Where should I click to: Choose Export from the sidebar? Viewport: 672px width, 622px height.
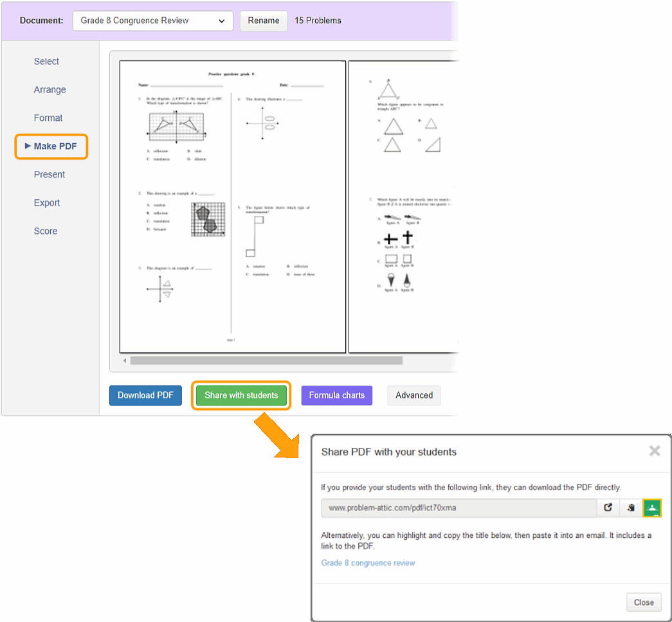point(47,203)
